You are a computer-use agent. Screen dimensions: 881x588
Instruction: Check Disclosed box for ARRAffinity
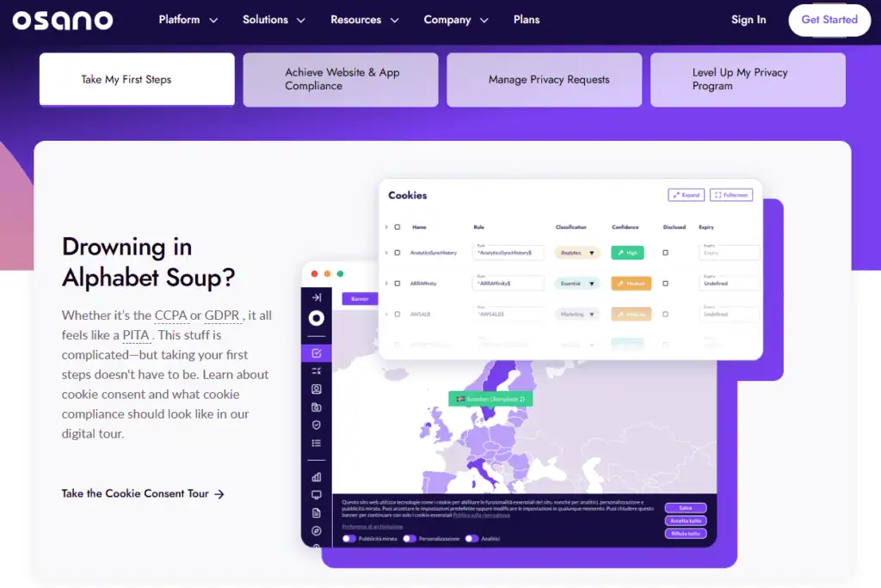665,284
